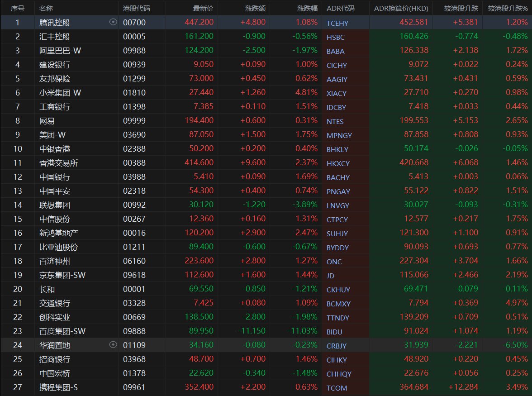Sort by ADR代码 column header
The width and height of the screenshot is (532, 396).
[341, 9]
